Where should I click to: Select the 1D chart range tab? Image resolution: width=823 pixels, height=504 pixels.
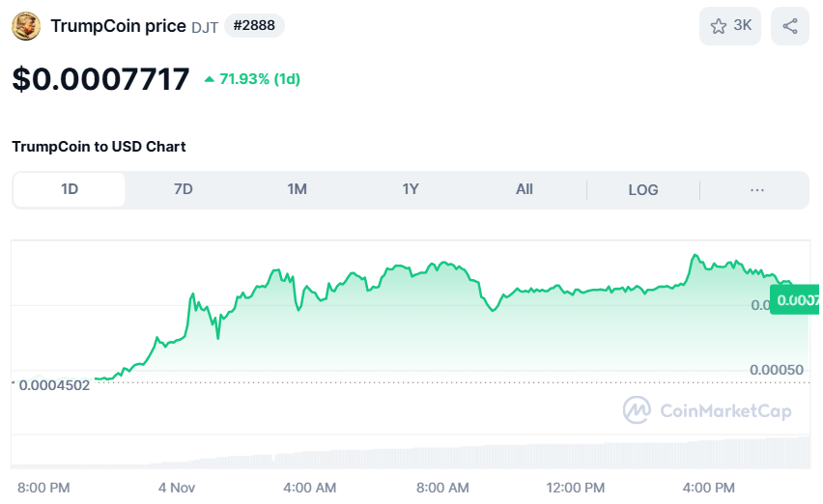click(70, 189)
